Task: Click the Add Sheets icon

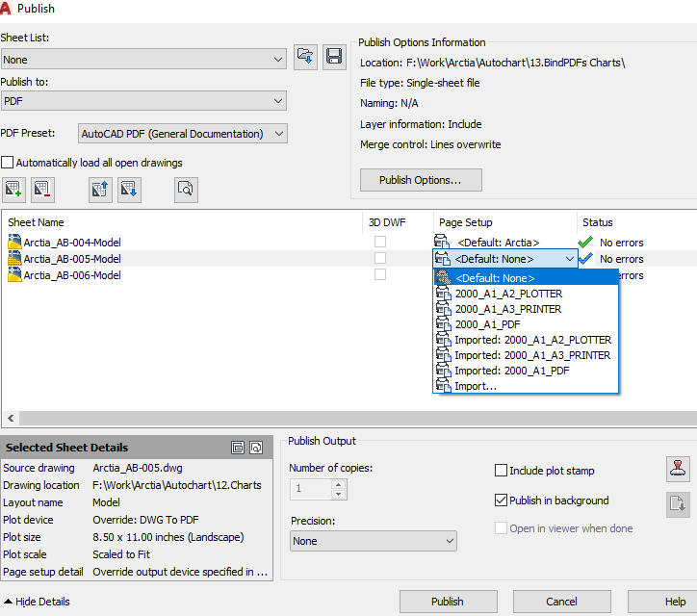Action: [13, 190]
